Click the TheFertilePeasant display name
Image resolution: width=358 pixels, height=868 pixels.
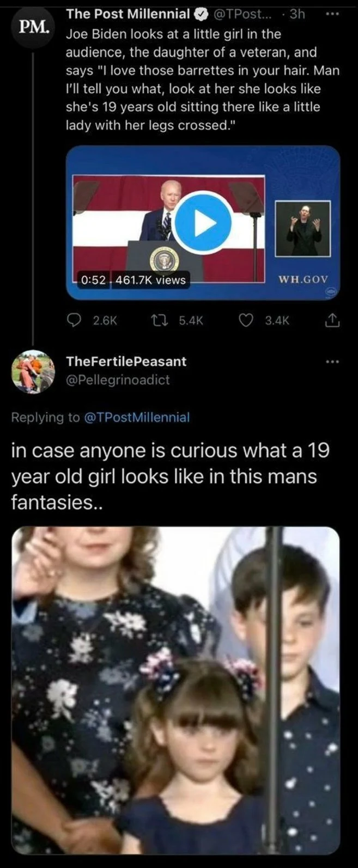click(126, 362)
